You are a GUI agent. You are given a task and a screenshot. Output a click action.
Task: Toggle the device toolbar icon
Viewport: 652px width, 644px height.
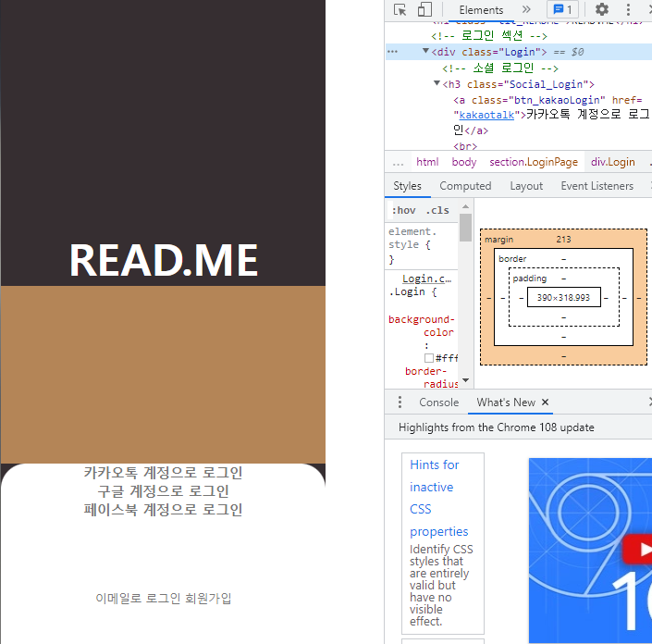pyautogui.click(x=424, y=9)
